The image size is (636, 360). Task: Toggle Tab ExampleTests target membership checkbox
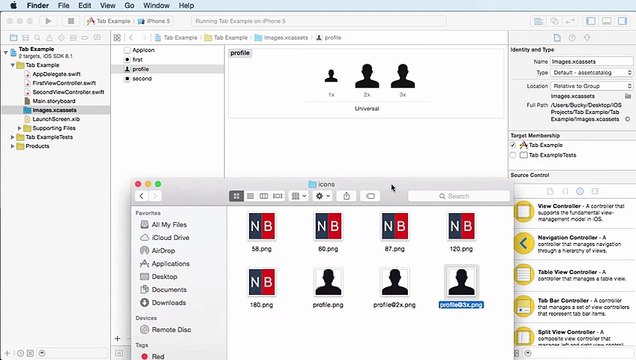(513, 155)
